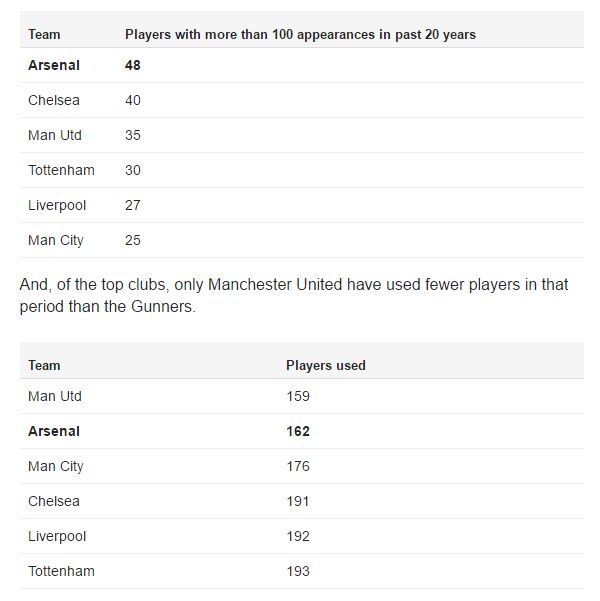Click the first table's Team column header
This screenshot has height=601, width=600.
44,34
